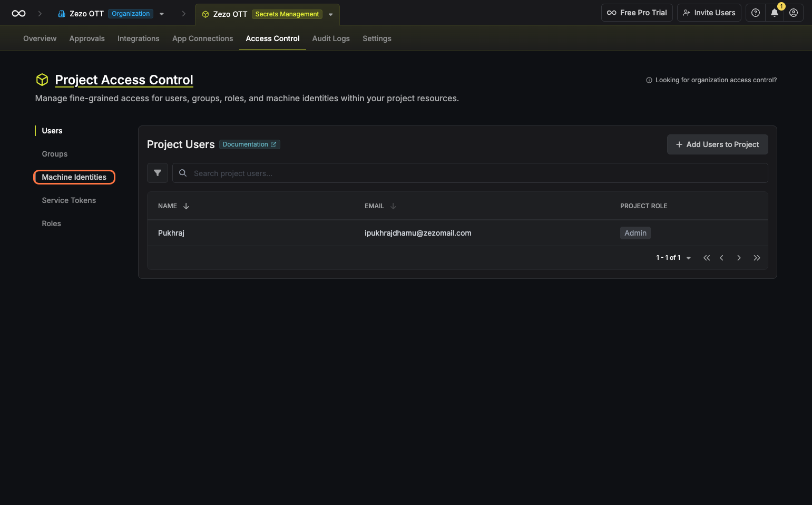Open the Documentation link
Viewport: 812px width, 505px height.
249,144
